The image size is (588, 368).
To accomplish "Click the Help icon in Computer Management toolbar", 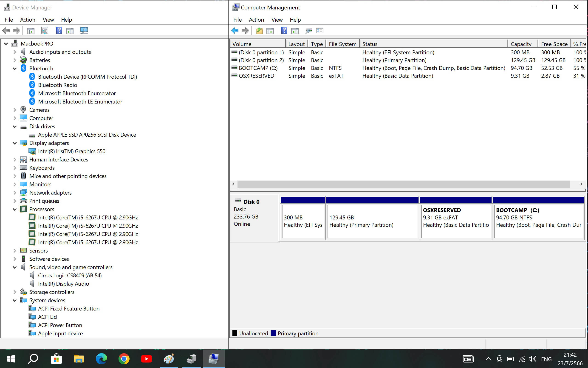I will click(284, 31).
